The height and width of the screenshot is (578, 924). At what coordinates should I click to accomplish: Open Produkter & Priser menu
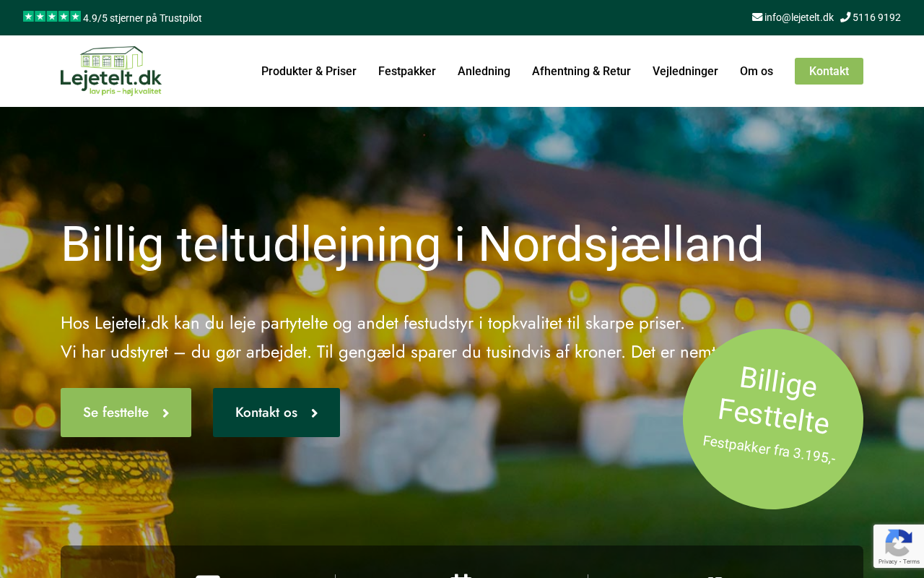309,71
